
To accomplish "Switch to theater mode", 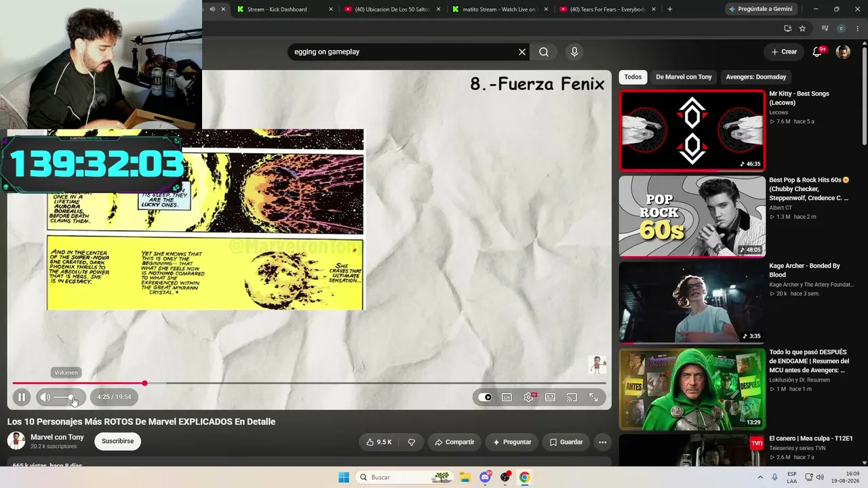I will point(550,397).
